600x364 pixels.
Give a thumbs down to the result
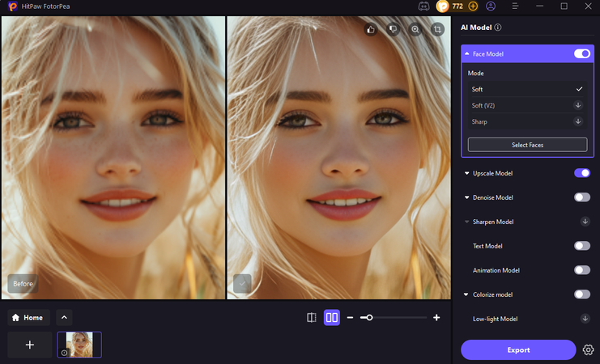click(x=393, y=29)
